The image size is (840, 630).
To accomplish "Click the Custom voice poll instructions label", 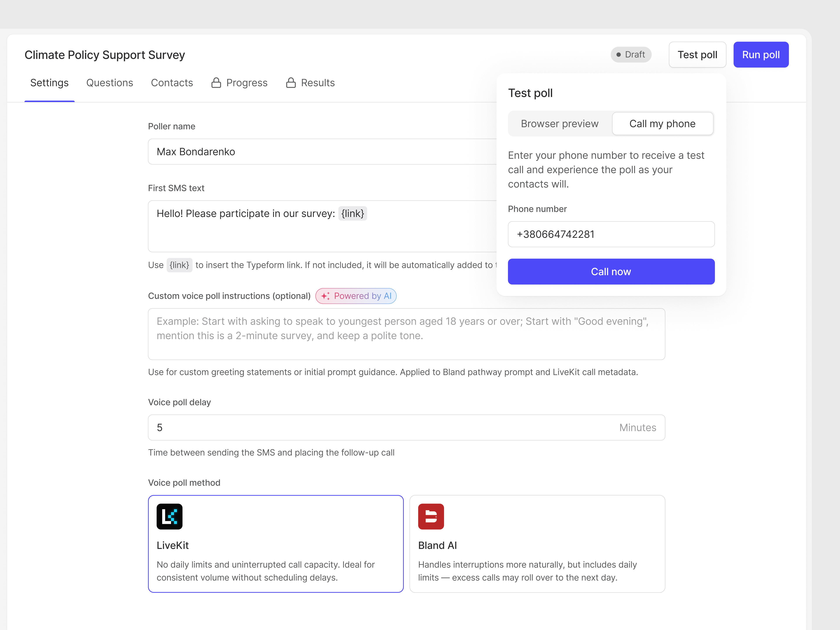I will [x=229, y=296].
